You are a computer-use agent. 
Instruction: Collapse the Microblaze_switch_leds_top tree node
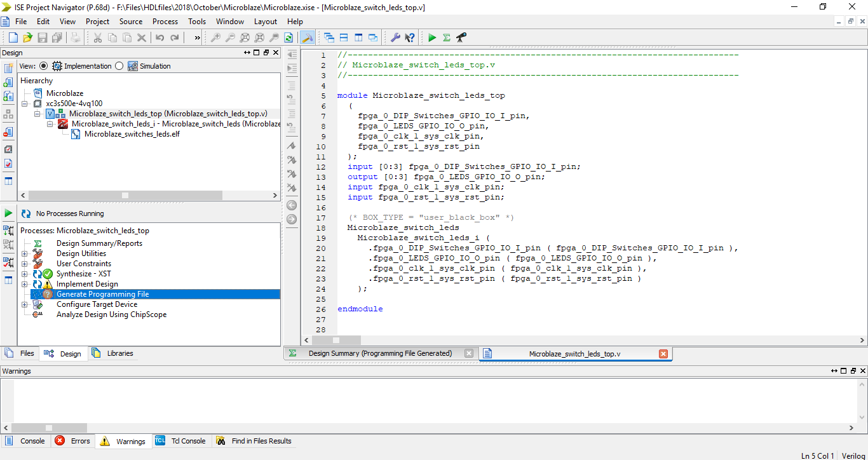37,114
